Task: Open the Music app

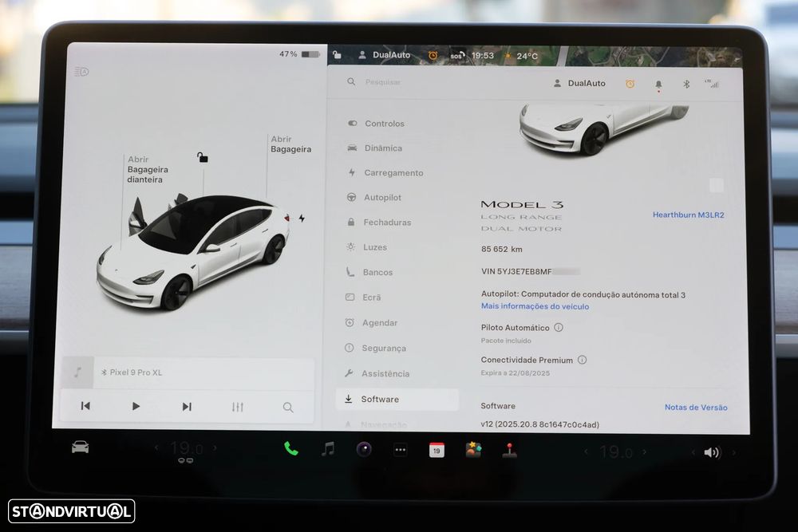Action: (x=328, y=448)
